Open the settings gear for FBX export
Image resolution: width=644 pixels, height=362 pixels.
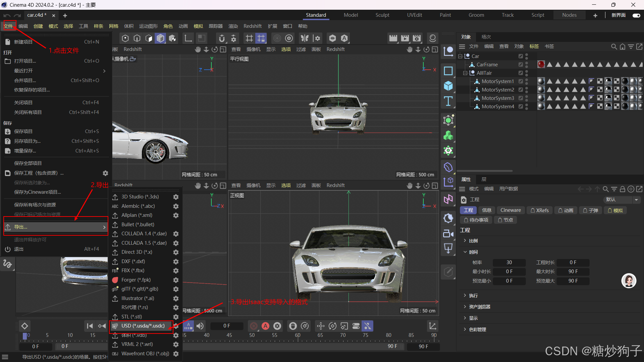(176, 270)
